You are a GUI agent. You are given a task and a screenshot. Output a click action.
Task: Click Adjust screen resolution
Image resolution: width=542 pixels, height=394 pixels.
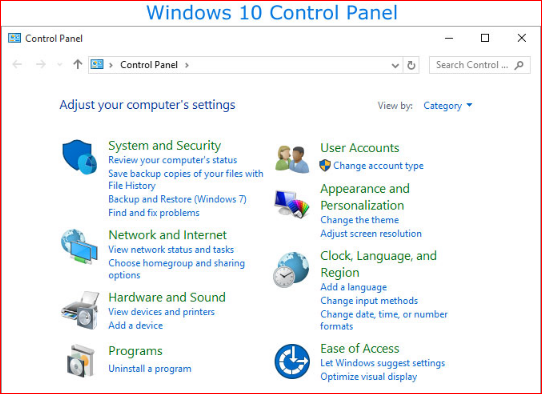coord(371,234)
